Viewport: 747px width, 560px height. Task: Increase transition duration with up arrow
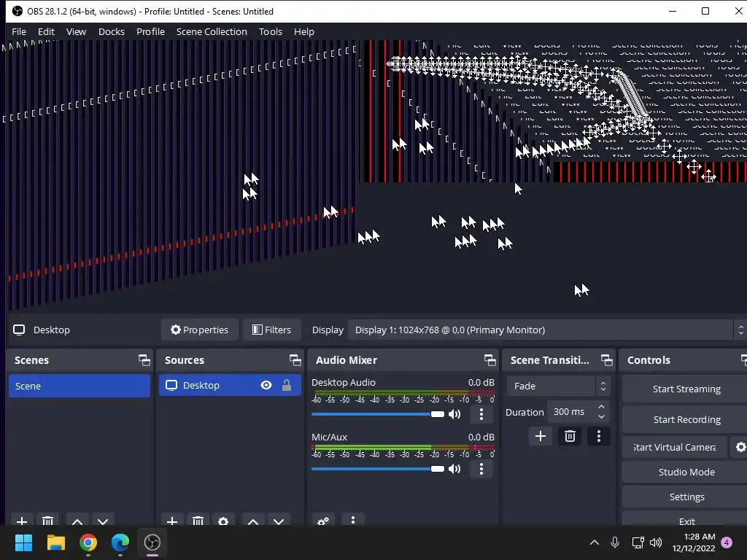coord(601,407)
